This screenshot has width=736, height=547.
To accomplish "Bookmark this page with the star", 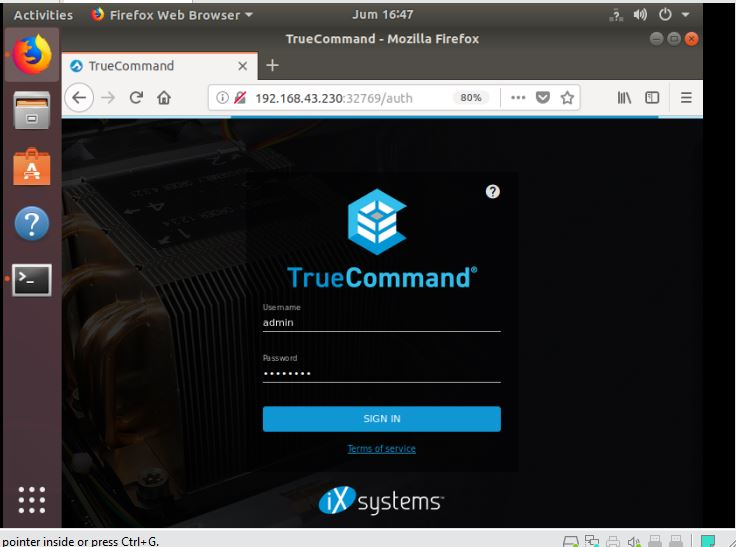I will (567, 98).
